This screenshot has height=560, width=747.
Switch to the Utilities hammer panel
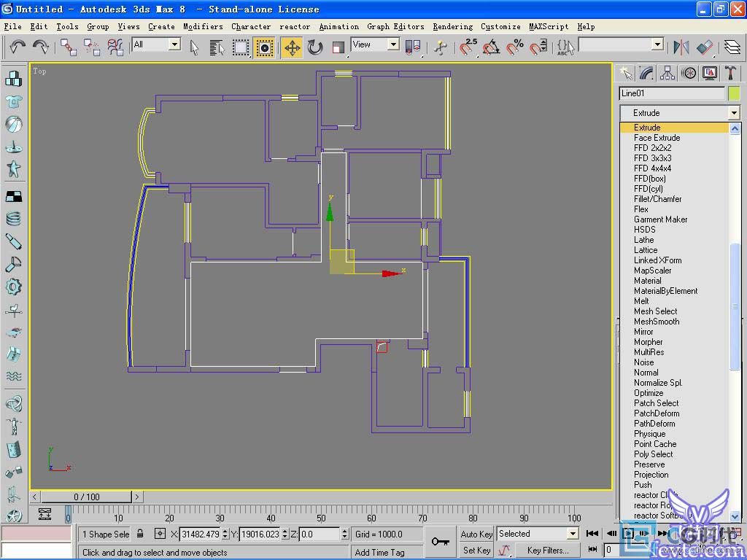pos(731,74)
